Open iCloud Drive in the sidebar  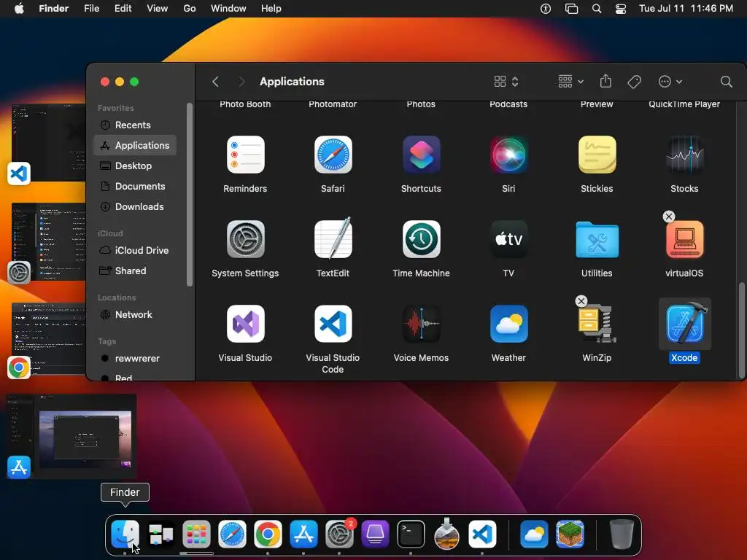[x=135, y=251]
